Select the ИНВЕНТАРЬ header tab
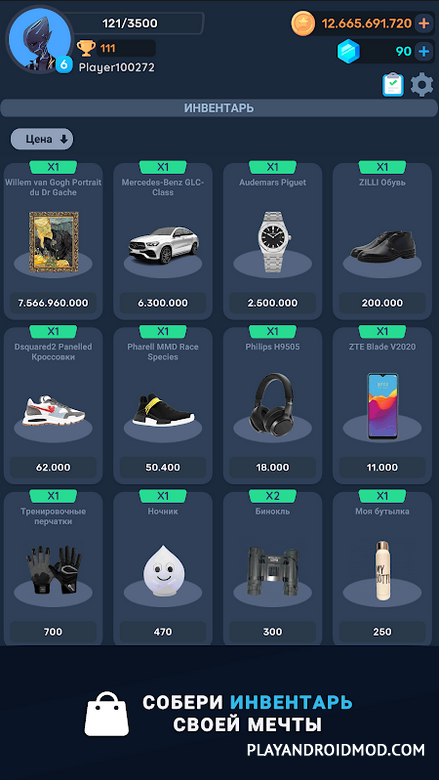 click(x=219, y=108)
